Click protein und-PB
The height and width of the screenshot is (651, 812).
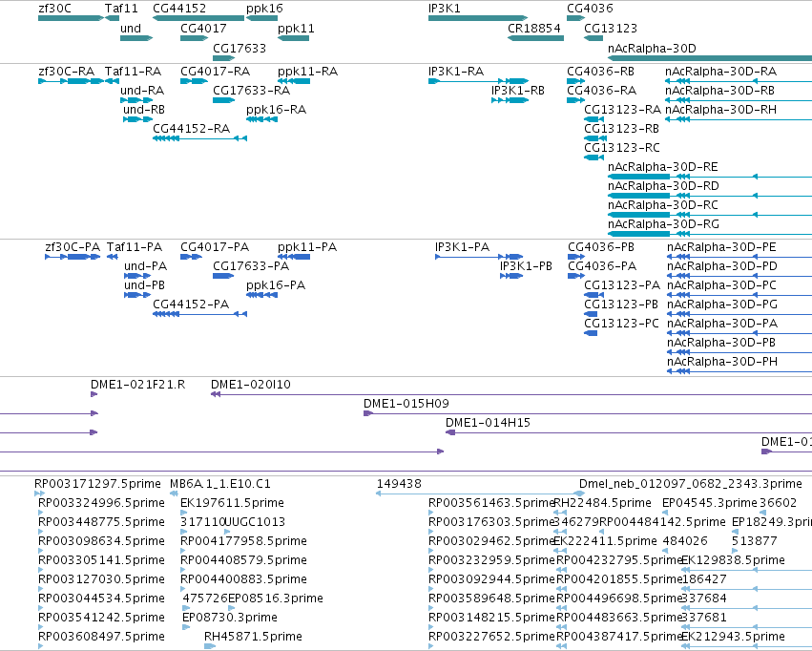(137, 295)
